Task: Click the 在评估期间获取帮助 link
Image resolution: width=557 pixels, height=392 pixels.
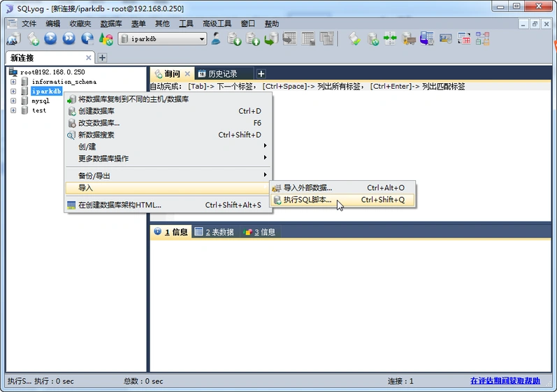Action: [505, 381]
